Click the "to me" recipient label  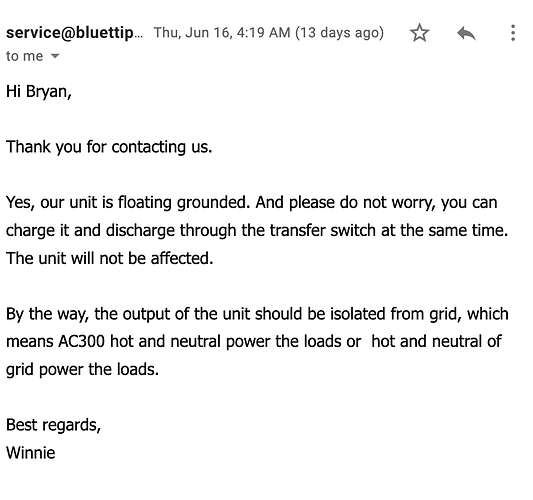click(x=24, y=56)
